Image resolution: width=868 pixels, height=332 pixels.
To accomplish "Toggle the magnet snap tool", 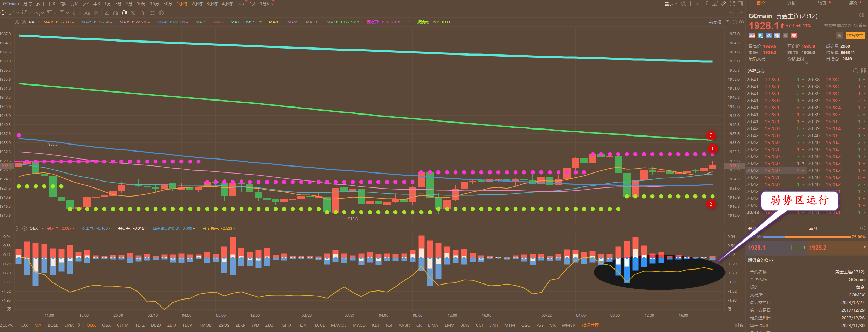I will [116, 13].
